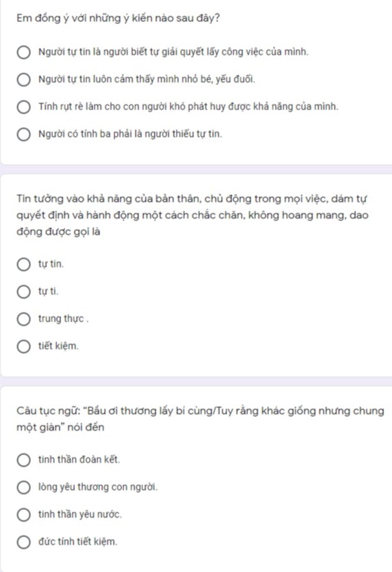392x572 pixels.
Task: Pick 'Người có tính ba phải' answer
Action: [x=23, y=134]
